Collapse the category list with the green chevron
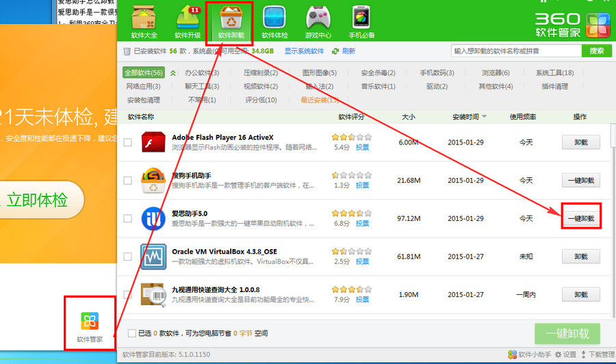Viewport: 616px width, 364px height. coord(173,73)
